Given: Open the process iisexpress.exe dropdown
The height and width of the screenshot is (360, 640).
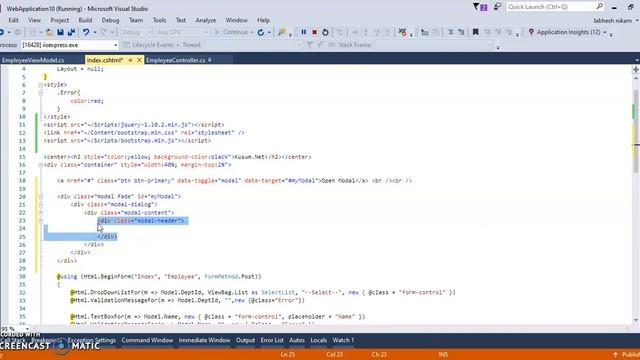Looking at the screenshot, I should pyautogui.click(x=116, y=45).
